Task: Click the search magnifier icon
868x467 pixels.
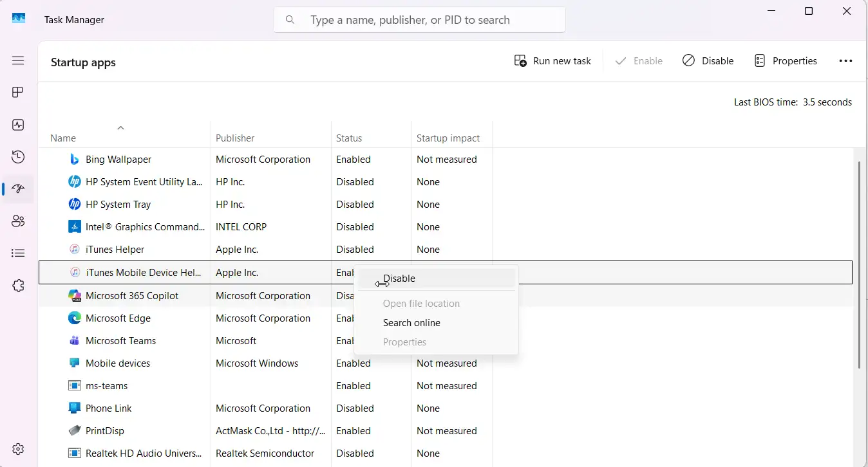Action: click(x=290, y=20)
